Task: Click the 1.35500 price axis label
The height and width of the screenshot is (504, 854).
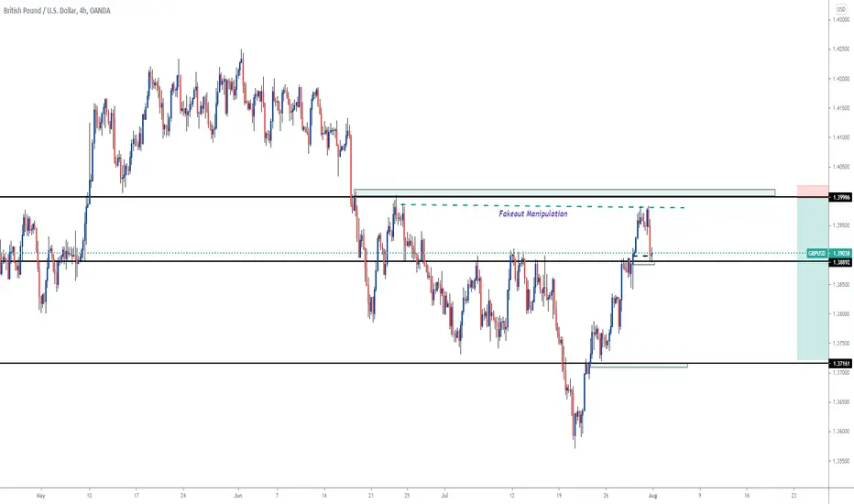Action: click(841, 461)
